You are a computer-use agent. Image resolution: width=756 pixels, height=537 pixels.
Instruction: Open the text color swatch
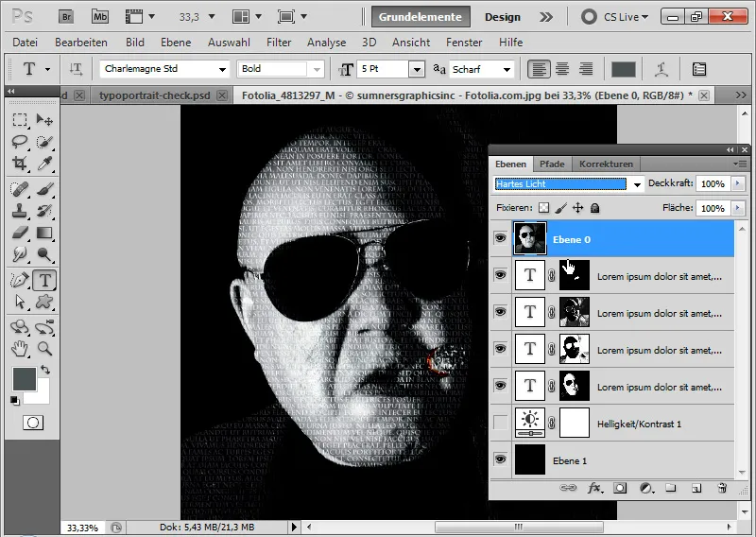(624, 69)
